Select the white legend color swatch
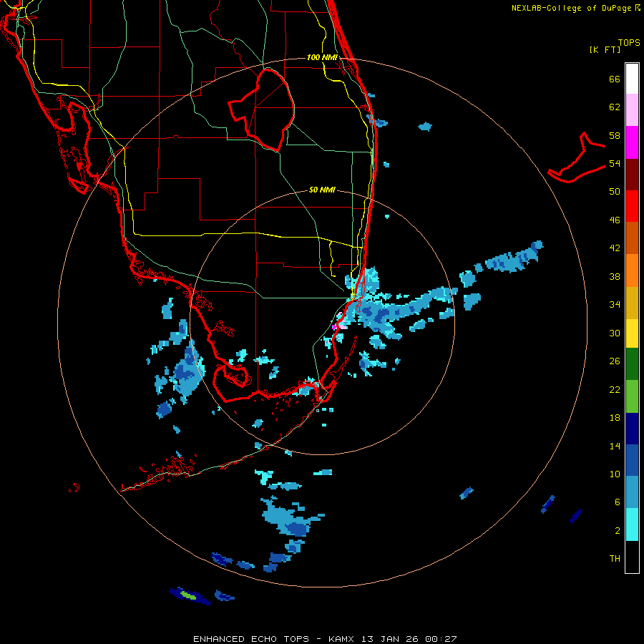This screenshot has height=644, width=644. tap(632, 79)
